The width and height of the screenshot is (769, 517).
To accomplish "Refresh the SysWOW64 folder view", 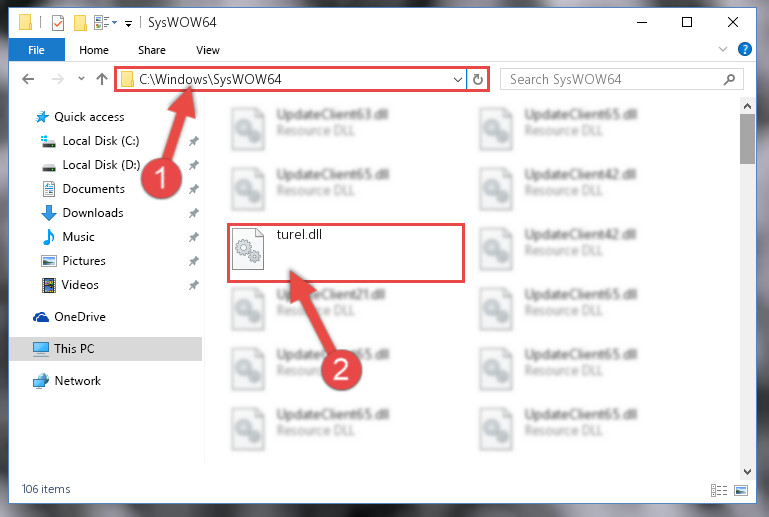I will click(478, 79).
